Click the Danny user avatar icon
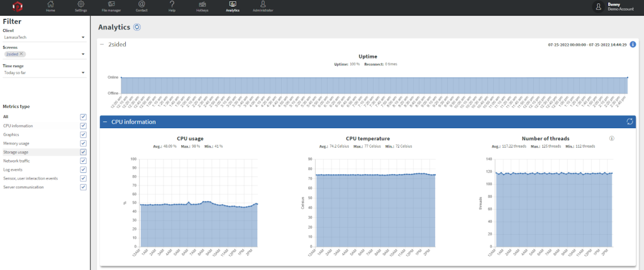 pos(599,6)
